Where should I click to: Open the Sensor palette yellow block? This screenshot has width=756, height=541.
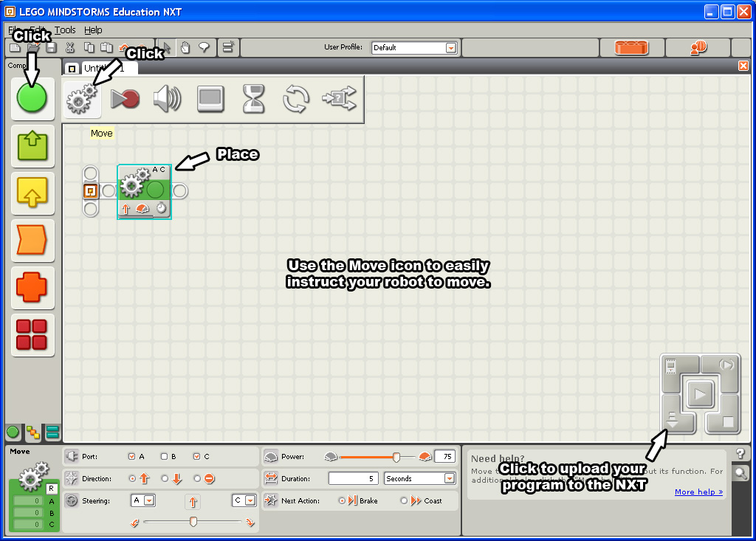pos(32,193)
